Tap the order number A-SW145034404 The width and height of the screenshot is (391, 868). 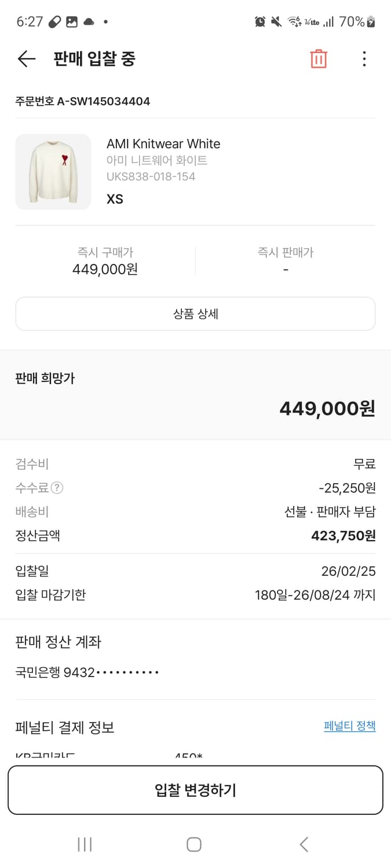coord(82,101)
